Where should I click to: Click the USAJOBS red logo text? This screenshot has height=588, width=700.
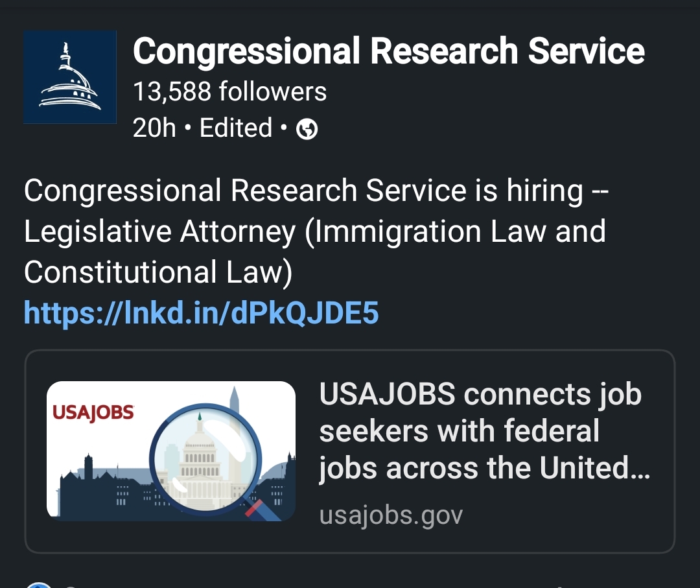coord(93,413)
